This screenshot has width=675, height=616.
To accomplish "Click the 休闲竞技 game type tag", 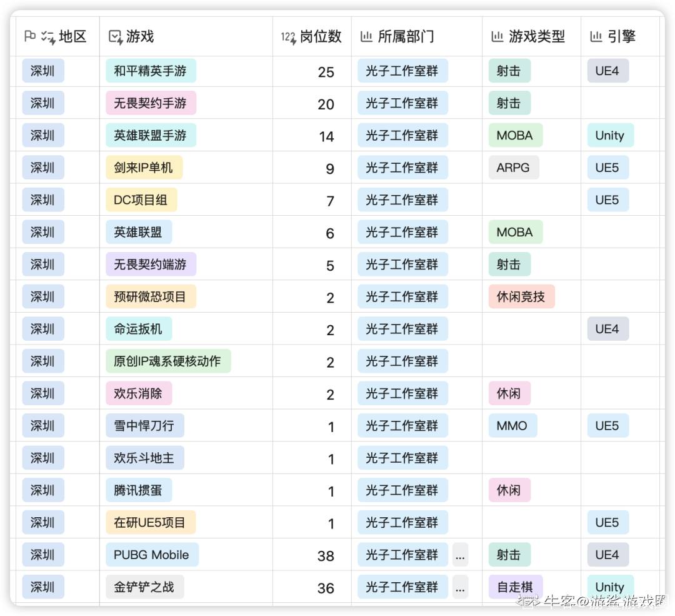I will [x=521, y=297].
